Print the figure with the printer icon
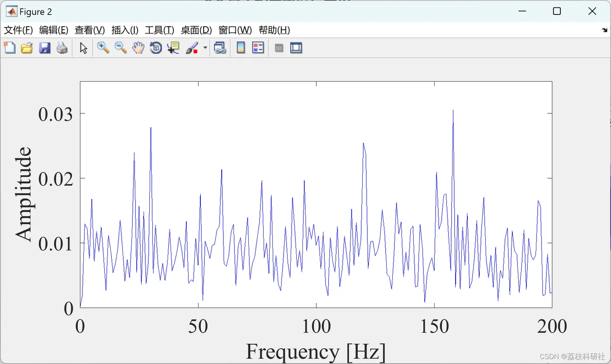Viewport: 611px width, 364px height. (62, 48)
